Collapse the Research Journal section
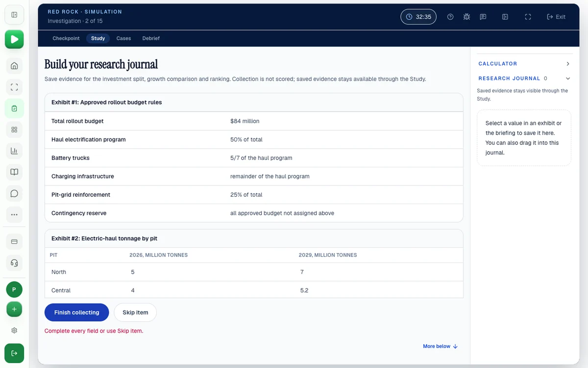 click(x=524, y=79)
